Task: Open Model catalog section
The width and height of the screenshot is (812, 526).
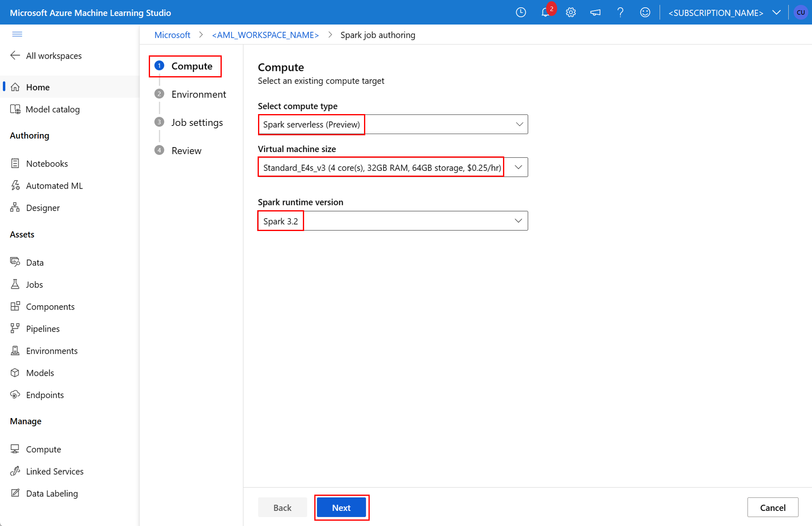Action: click(53, 109)
